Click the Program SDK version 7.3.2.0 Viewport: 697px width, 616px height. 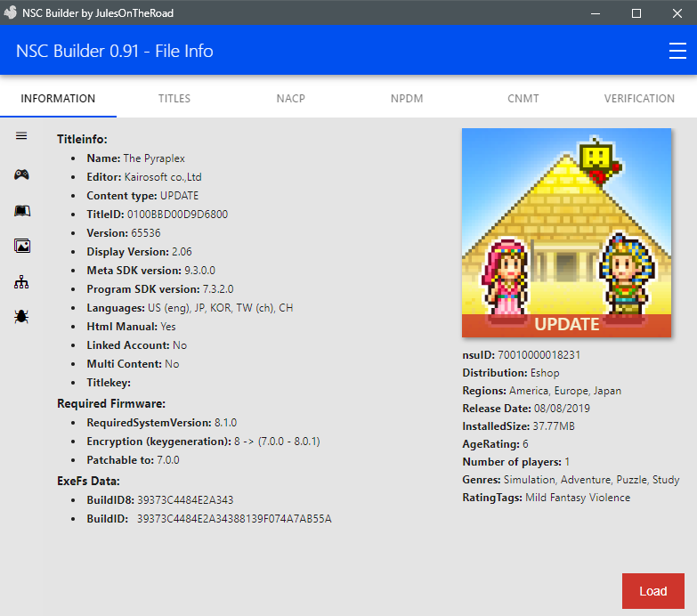[218, 289]
